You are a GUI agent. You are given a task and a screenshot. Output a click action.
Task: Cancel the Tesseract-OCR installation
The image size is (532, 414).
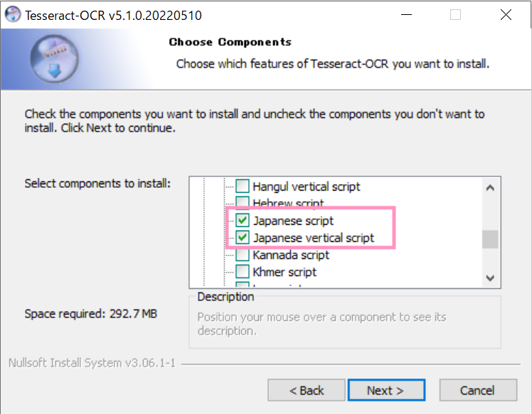click(x=478, y=391)
